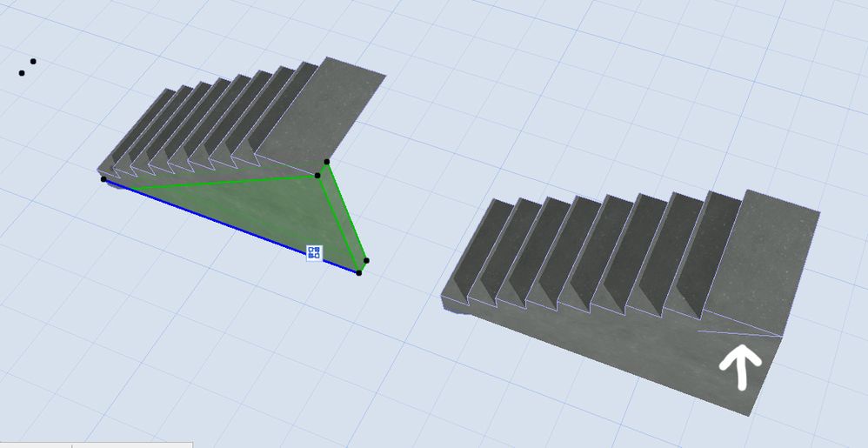The width and height of the screenshot is (868, 448).
Task: Click the topmost hotspot at the selected stair's landing corner
Action: click(x=327, y=162)
